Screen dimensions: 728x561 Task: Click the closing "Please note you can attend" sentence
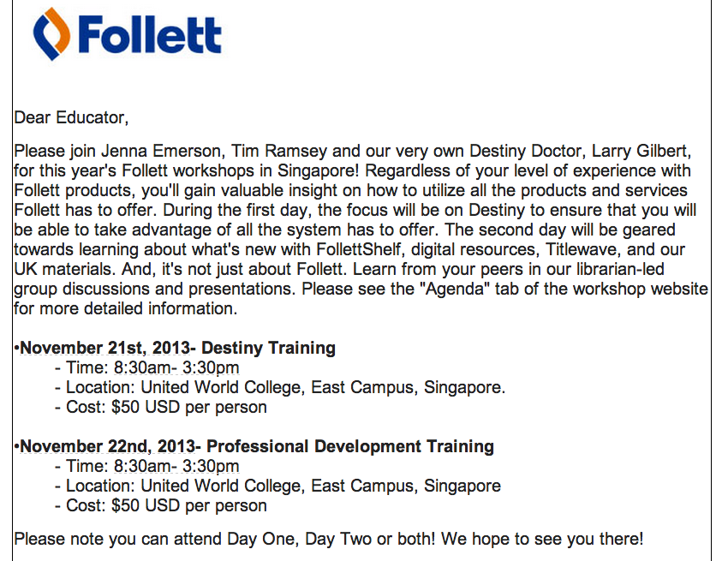coord(328,539)
